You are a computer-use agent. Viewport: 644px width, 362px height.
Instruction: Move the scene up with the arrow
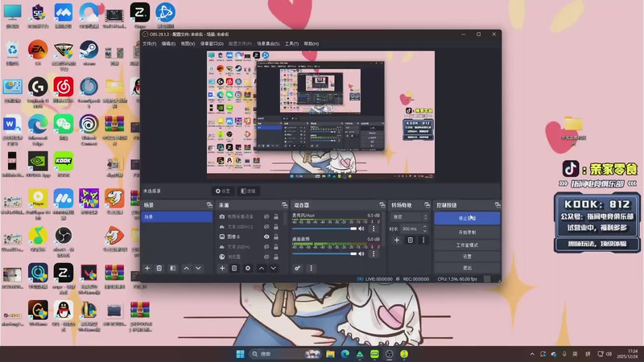187,268
